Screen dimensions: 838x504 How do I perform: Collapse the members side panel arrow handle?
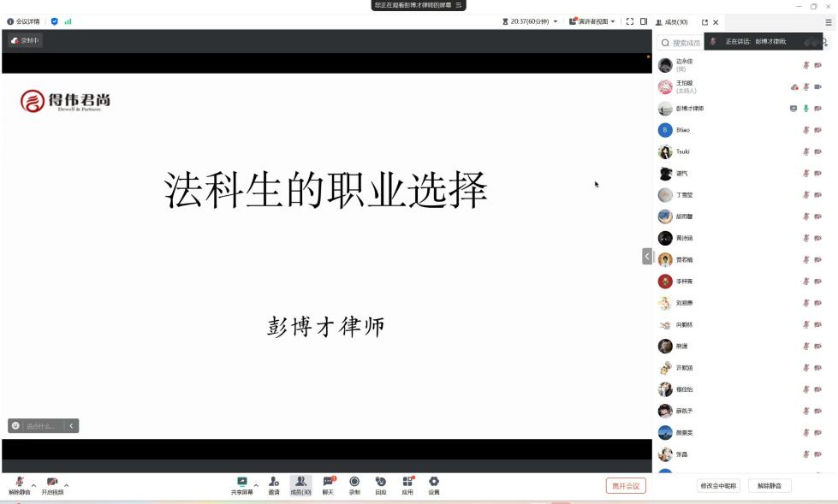[x=647, y=256]
